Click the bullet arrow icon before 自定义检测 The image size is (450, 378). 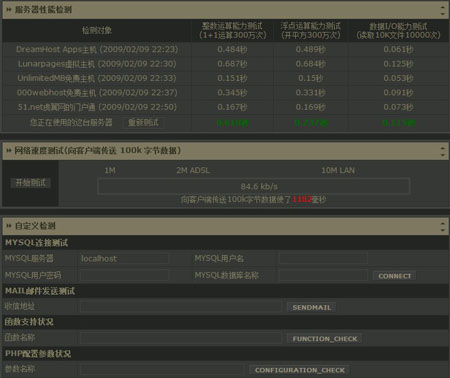pyautogui.click(x=9, y=226)
